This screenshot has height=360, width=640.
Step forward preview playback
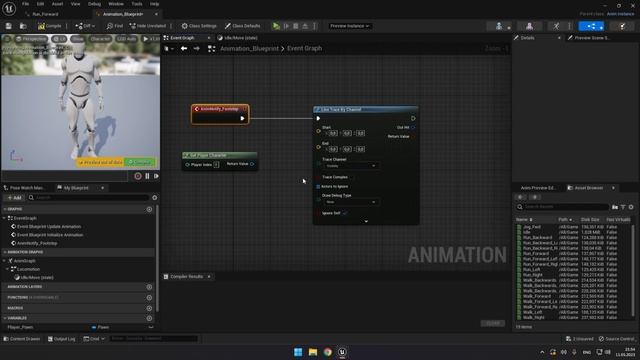click(x=156, y=176)
